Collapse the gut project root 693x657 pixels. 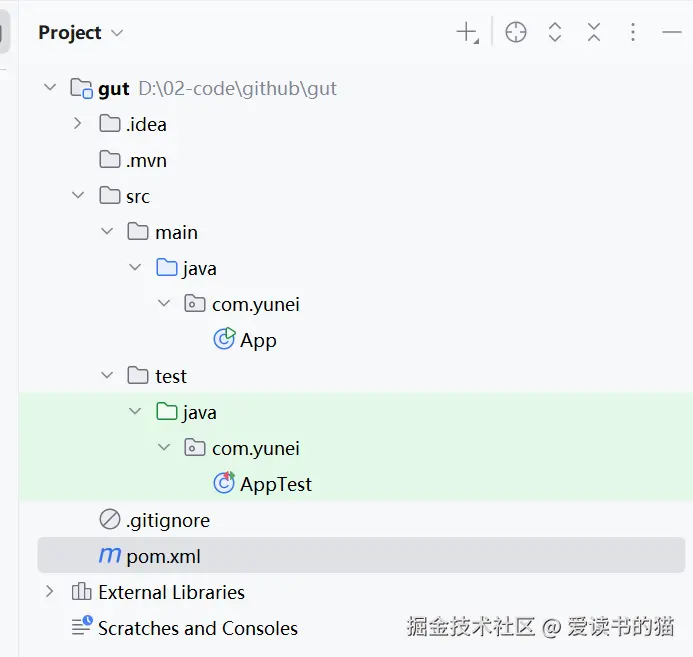coord(49,88)
